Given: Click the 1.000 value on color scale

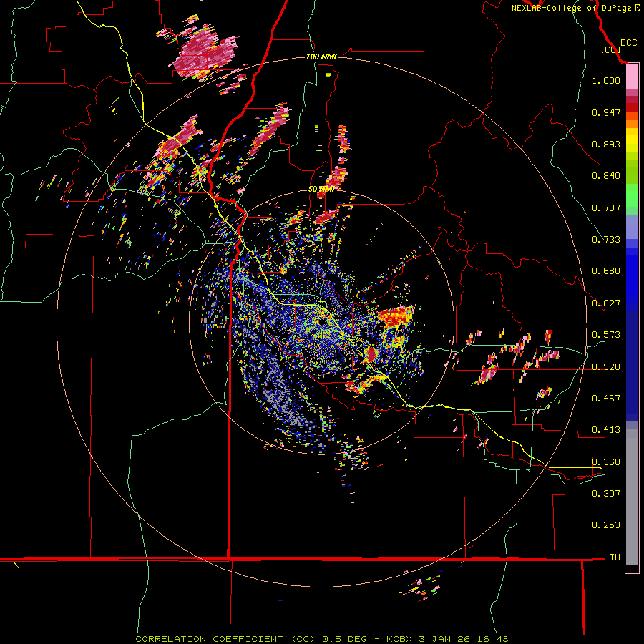Looking at the screenshot, I should 606,80.
